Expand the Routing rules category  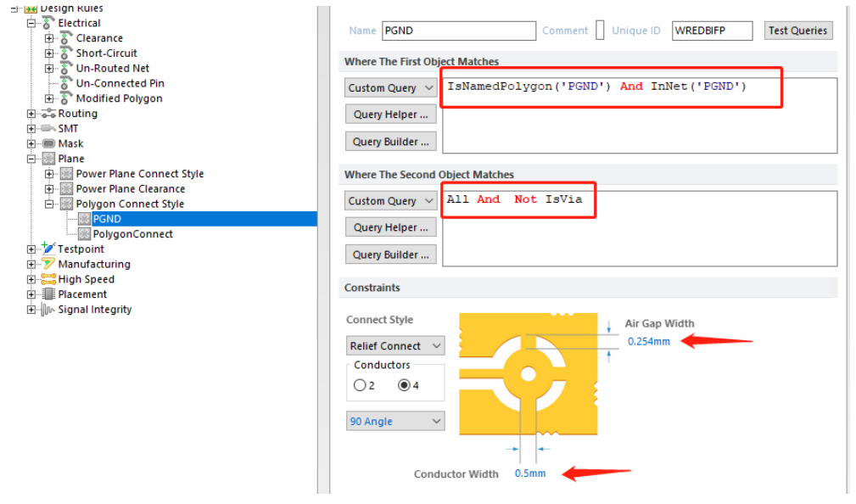(x=31, y=114)
